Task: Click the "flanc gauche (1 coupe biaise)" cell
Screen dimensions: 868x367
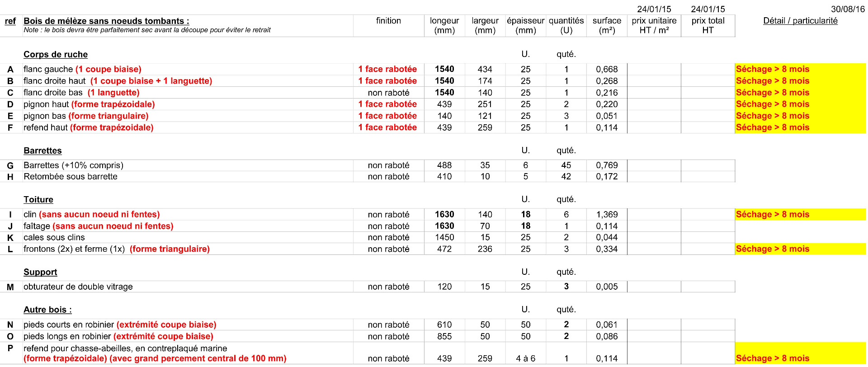Action: pyautogui.click(x=82, y=69)
